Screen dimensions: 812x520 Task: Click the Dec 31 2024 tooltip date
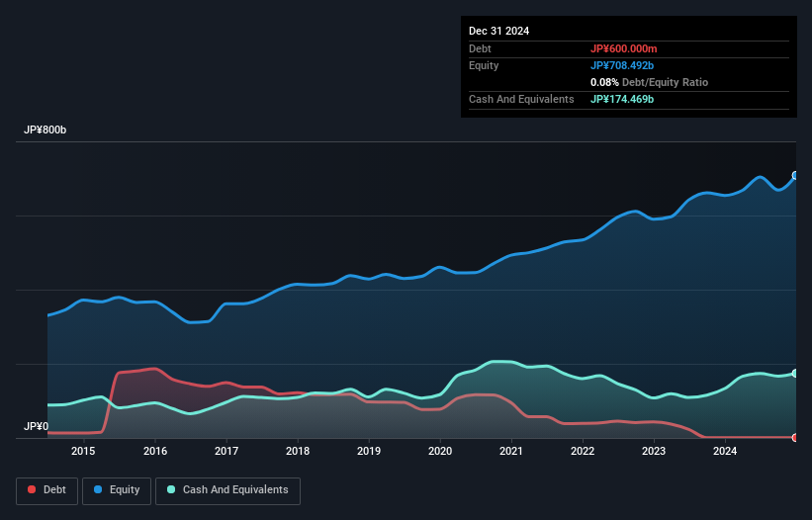point(498,31)
